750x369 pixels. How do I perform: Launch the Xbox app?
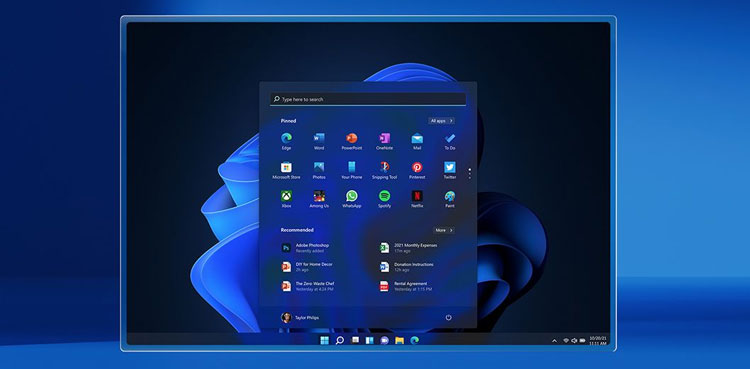click(x=286, y=199)
